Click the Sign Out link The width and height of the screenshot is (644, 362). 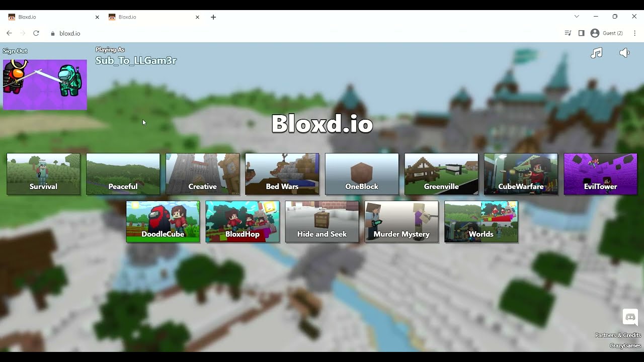click(15, 51)
